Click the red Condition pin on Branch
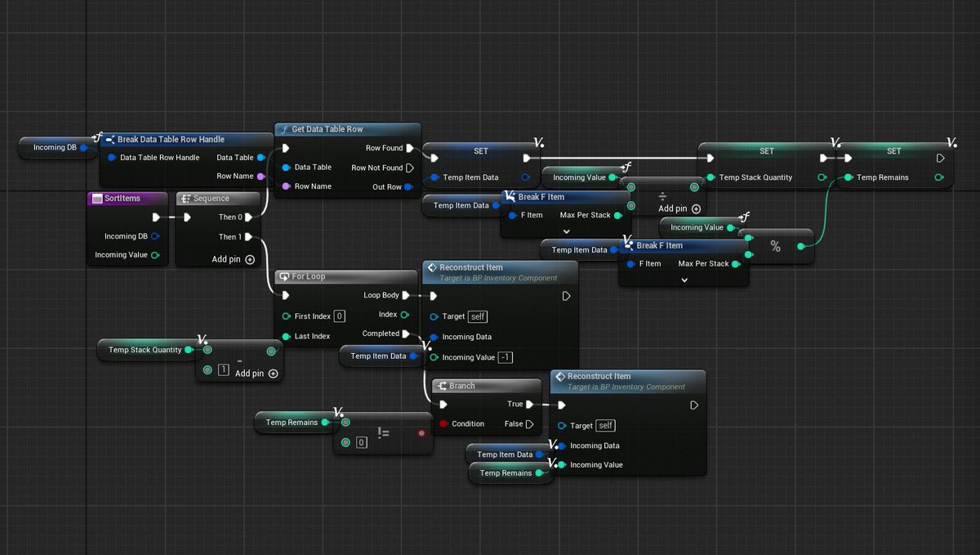This screenshot has height=555, width=980. pyautogui.click(x=443, y=423)
